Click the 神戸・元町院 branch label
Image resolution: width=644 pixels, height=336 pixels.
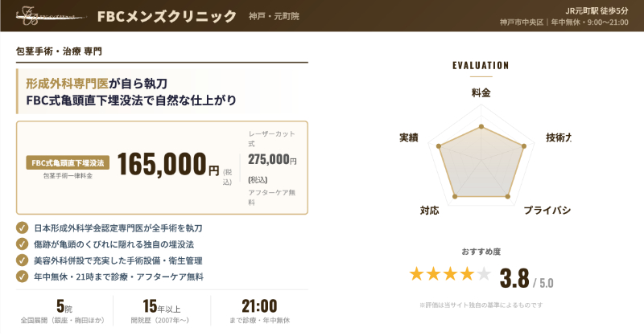tap(273, 17)
